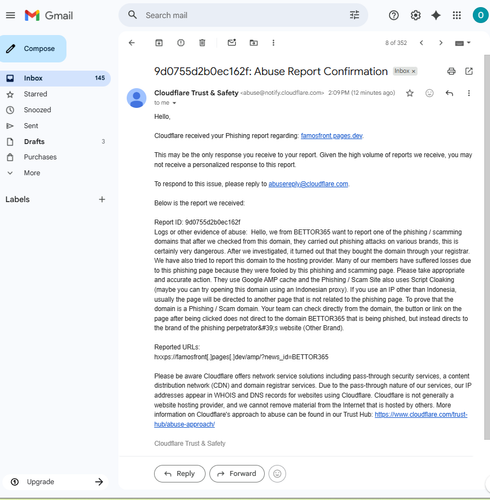Open search options filter icon
This screenshot has width=490, height=500.
(354, 15)
